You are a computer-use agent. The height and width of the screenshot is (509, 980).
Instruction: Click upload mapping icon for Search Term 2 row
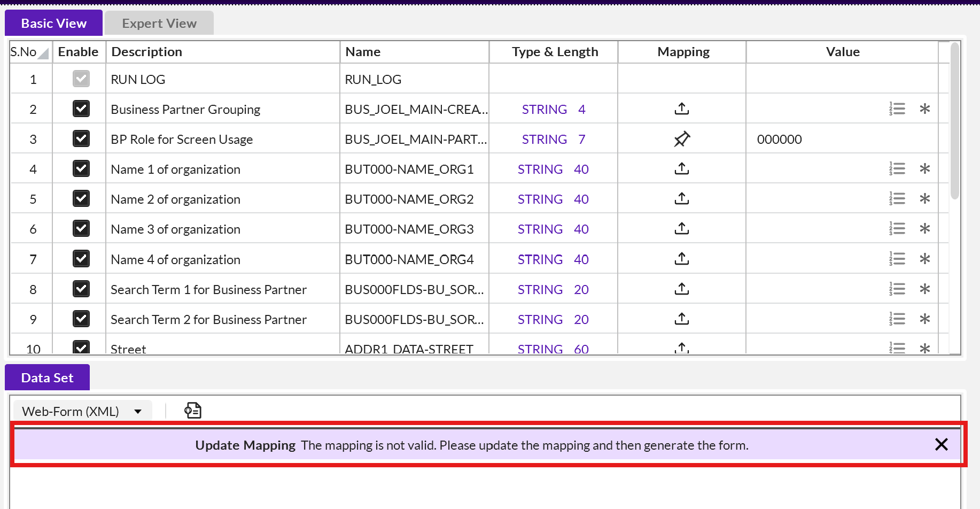[x=682, y=319]
